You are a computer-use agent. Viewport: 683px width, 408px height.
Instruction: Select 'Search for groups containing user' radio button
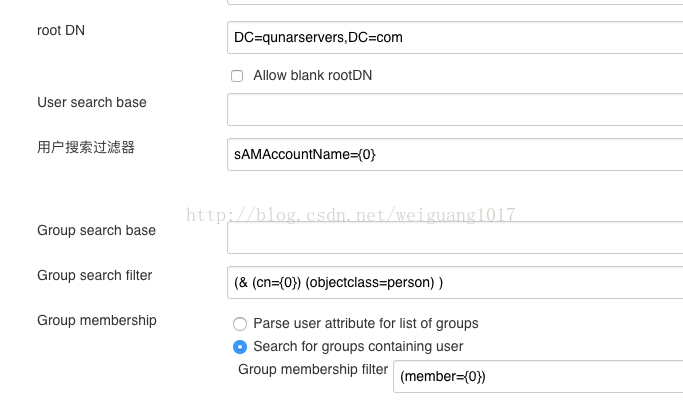coord(240,347)
